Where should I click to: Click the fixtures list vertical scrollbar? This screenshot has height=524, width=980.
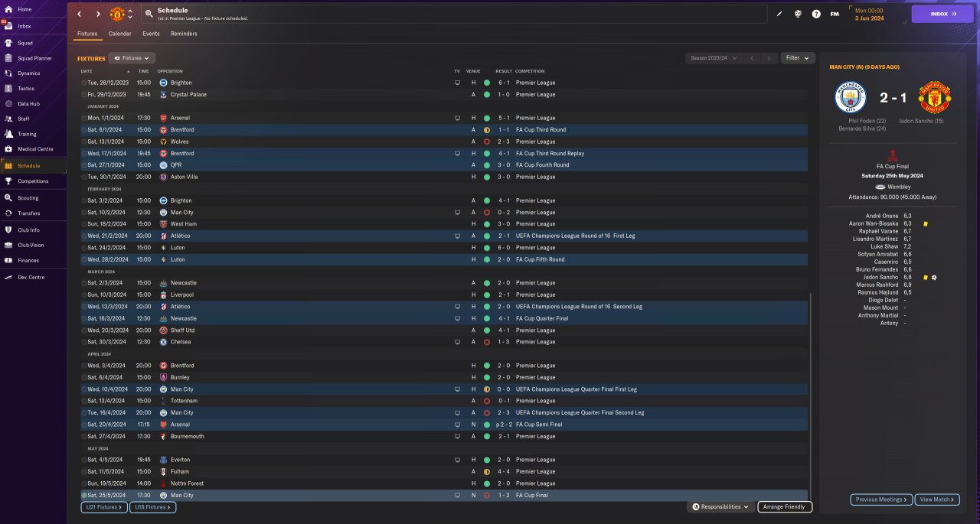pos(810,398)
